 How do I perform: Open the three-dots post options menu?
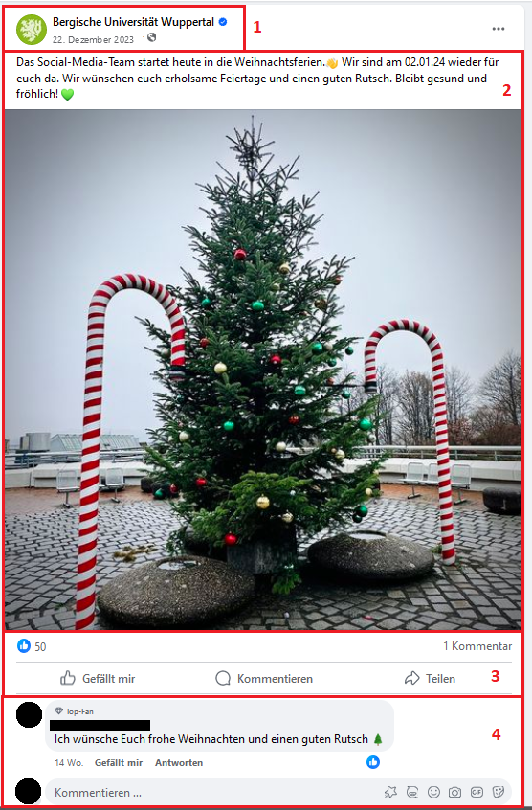[498, 29]
